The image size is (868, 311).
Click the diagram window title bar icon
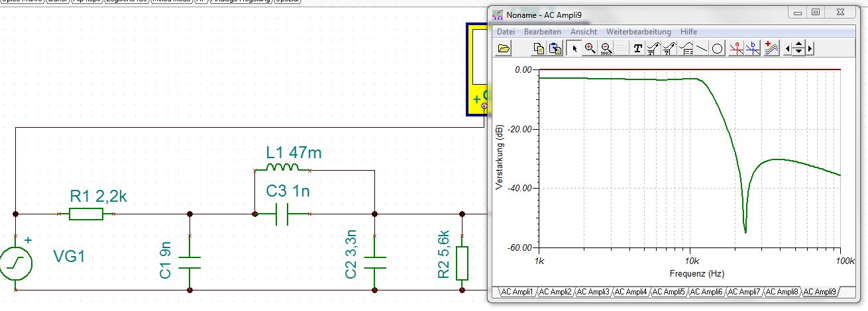[498, 14]
